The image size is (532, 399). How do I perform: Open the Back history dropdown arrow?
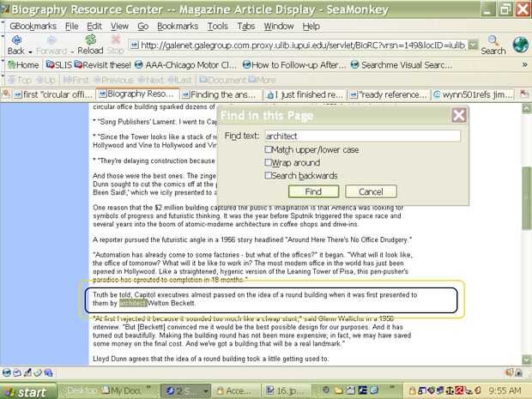tap(30, 51)
